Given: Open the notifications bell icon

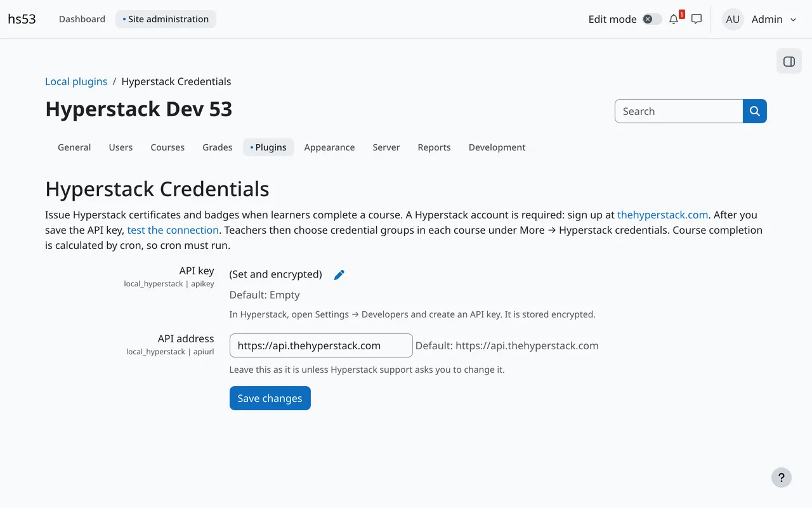Looking at the screenshot, I should [674, 19].
